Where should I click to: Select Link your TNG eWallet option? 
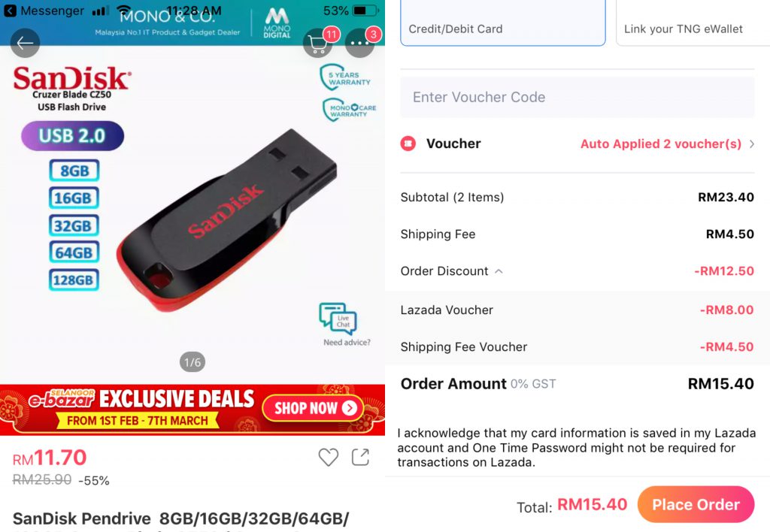coord(693,23)
